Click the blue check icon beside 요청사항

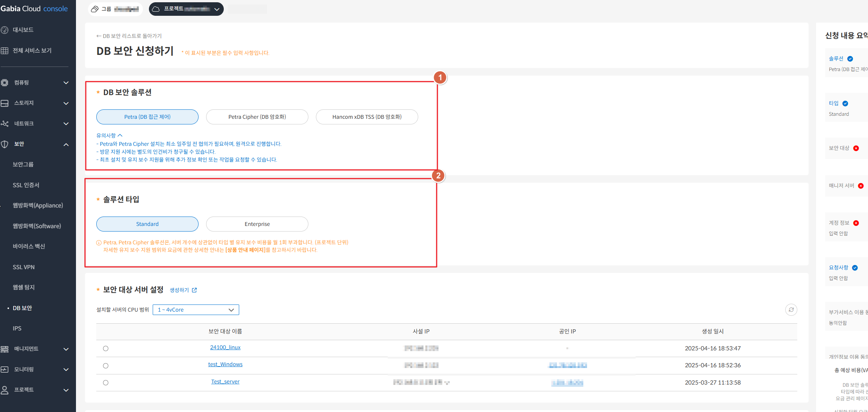point(855,268)
